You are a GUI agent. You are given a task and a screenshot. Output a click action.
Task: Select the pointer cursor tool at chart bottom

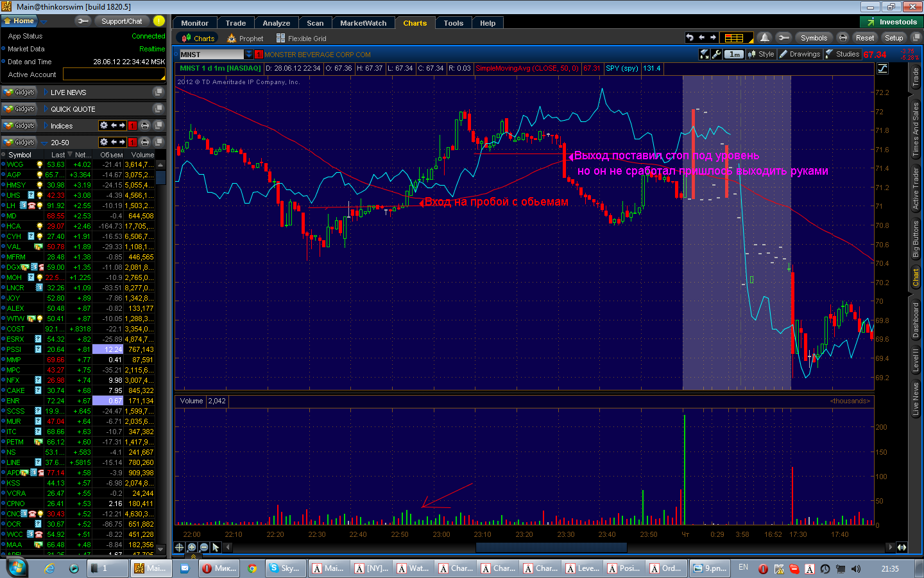(216, 547)
